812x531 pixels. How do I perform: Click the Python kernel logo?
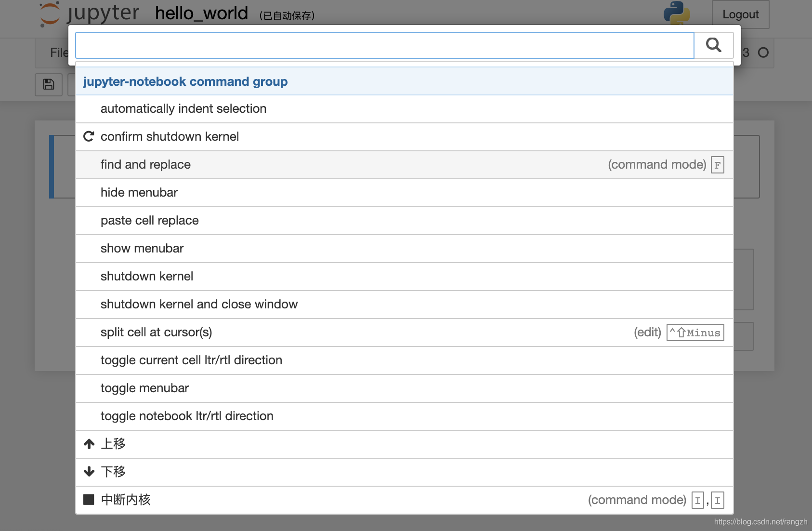coord(677,13)
